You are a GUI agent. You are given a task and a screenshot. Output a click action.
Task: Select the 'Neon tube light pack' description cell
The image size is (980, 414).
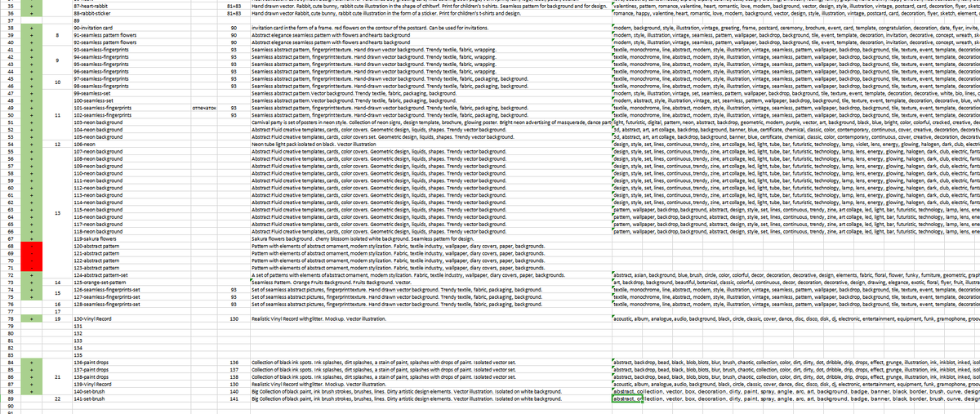430,144
